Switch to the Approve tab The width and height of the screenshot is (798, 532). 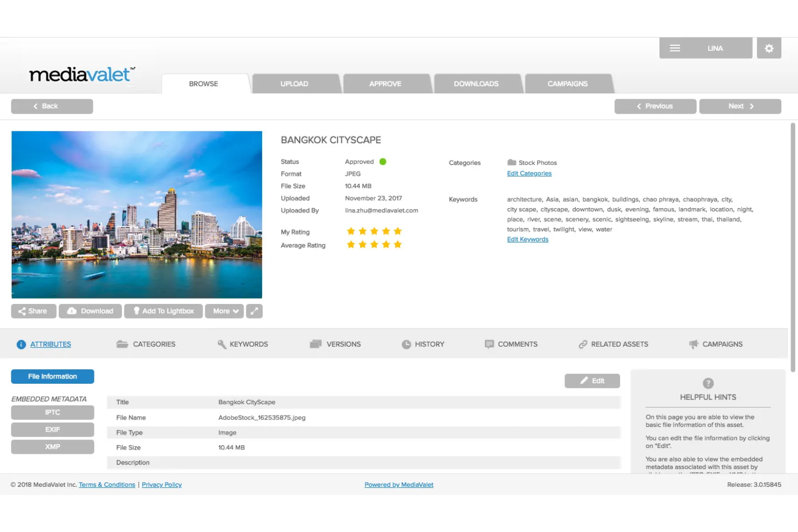(x=386, y=84)
